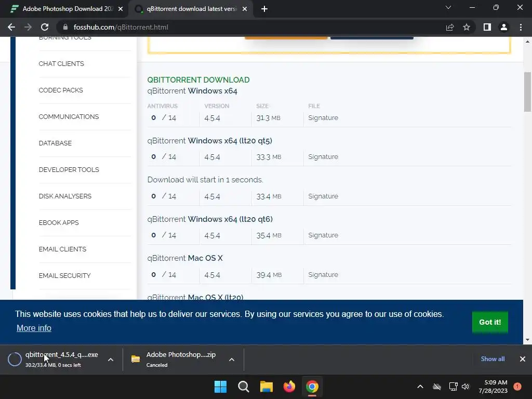Open the DISK ANALYSERS category
Screen dimensions: 532x399
coord(65,196)
